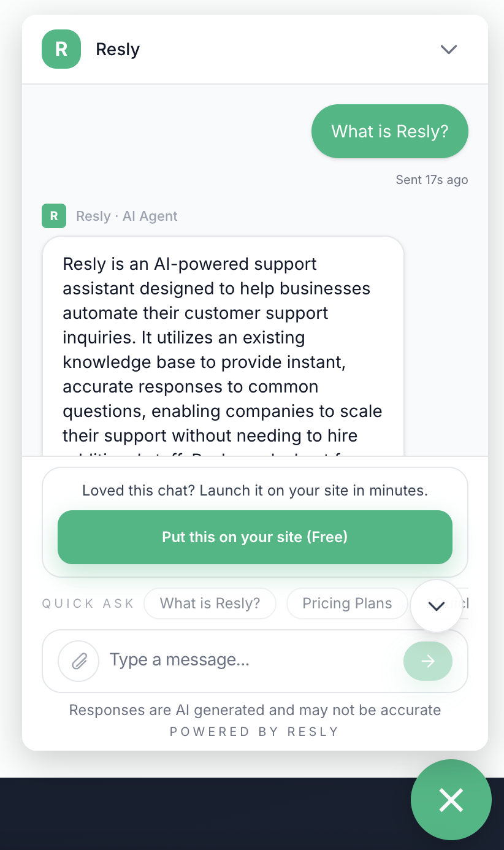This screenshot has width=504, height=850.
Task: Select the What is Resly? quick ask chip
Action: (210, 603)
